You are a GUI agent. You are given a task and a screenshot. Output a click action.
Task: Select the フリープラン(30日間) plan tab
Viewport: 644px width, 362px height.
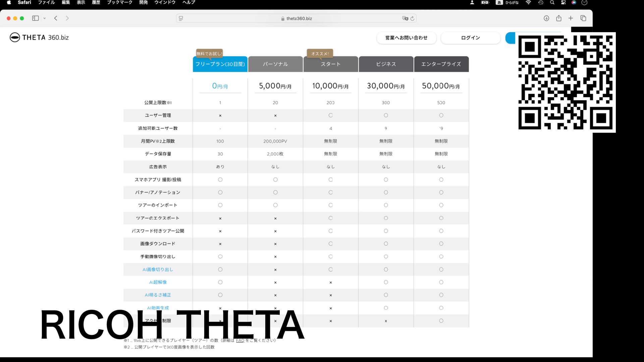point(220,64)
